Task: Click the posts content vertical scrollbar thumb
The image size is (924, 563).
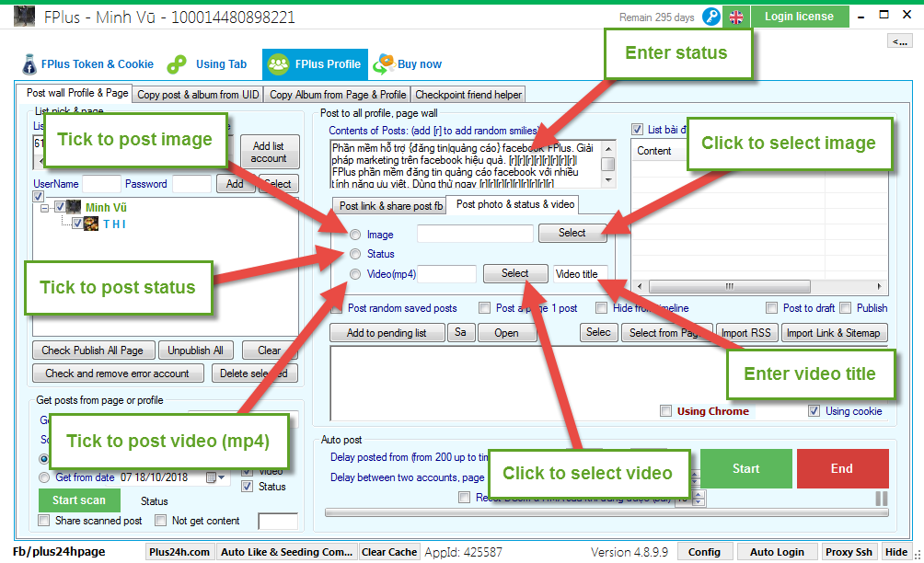Action: (608, 164)
